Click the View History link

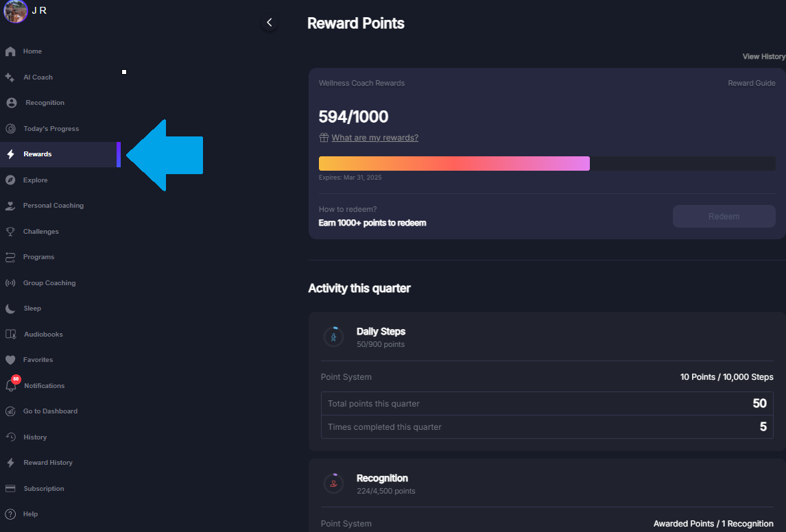point(763,56)
